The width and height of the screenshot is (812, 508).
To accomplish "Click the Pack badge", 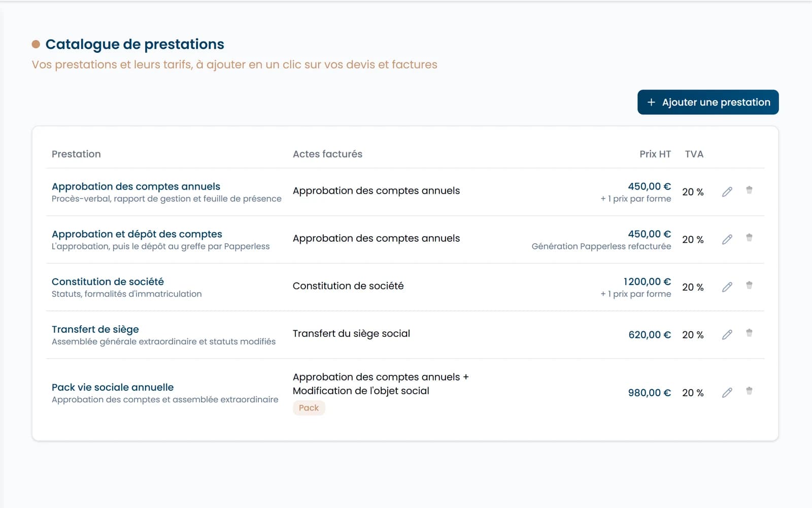I will point(309,408).
